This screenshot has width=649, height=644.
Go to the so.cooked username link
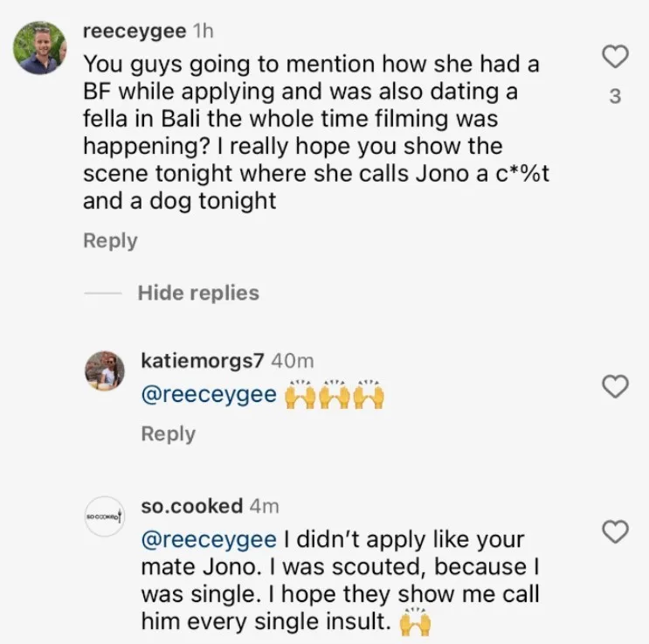[x=191, y=505]
